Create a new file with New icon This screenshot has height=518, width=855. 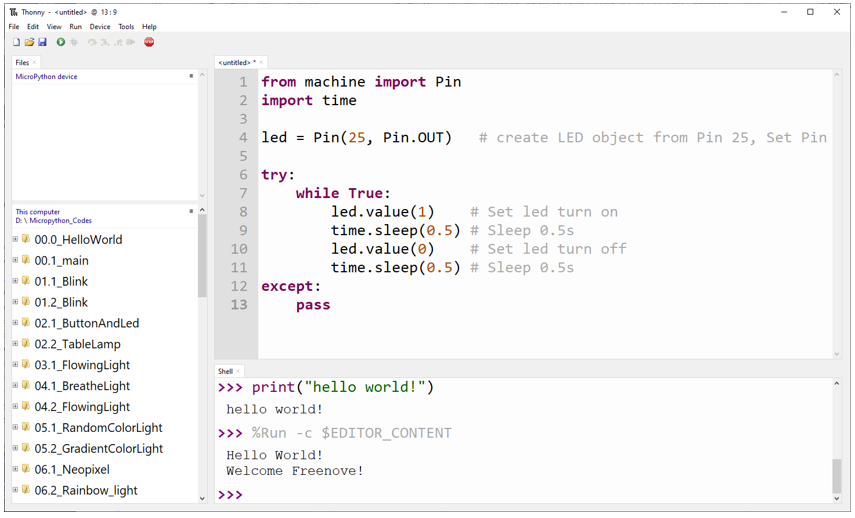(16, 42)
